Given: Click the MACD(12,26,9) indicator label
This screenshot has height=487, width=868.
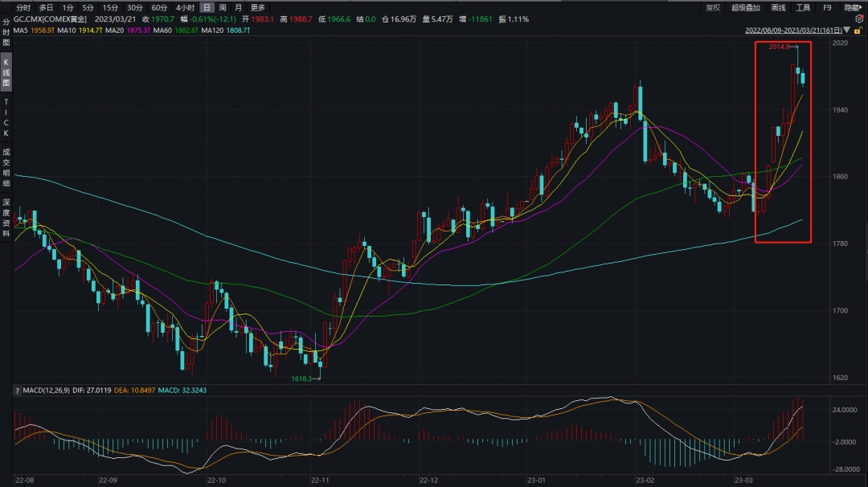Looking at the screenshot, I should click(x=47, y=391).
